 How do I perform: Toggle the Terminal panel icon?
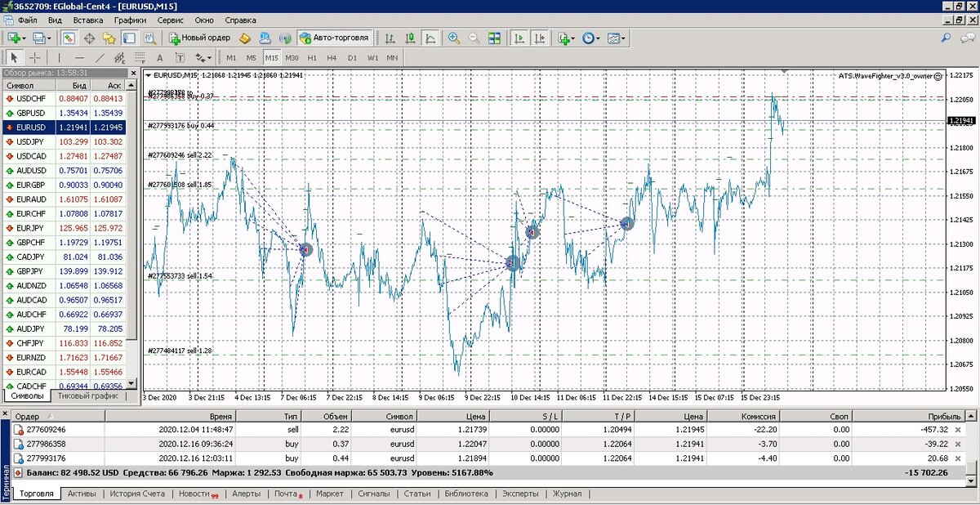coord(129,38)
